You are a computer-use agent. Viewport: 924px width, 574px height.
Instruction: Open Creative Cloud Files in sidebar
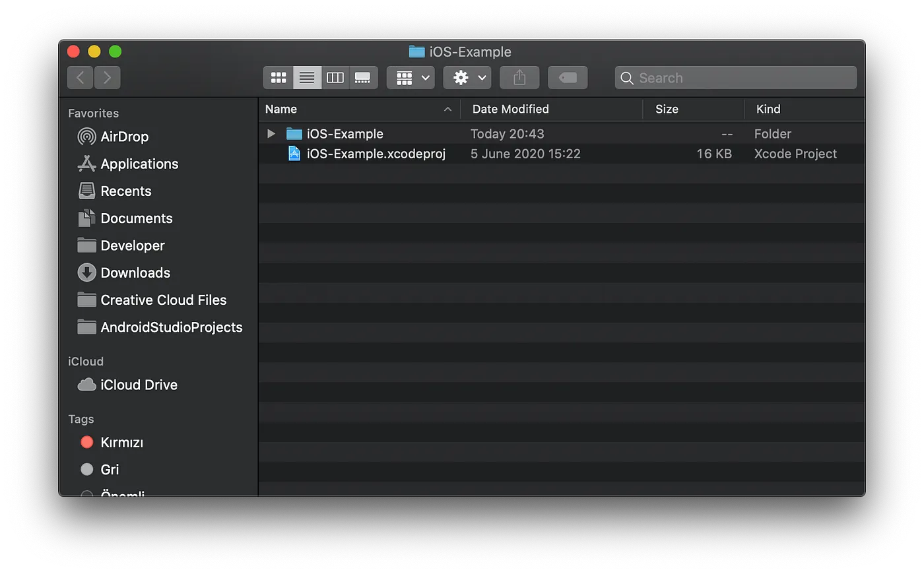point(152,300)
